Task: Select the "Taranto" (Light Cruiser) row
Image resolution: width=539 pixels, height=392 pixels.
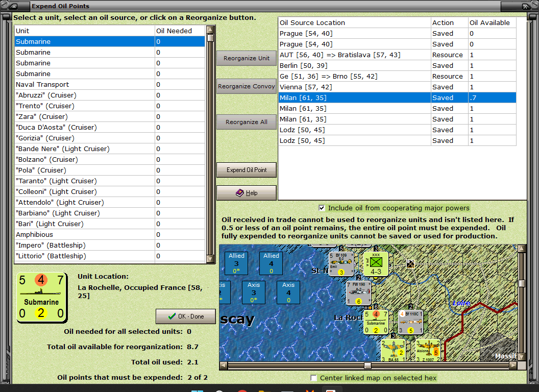Action: 110,181
